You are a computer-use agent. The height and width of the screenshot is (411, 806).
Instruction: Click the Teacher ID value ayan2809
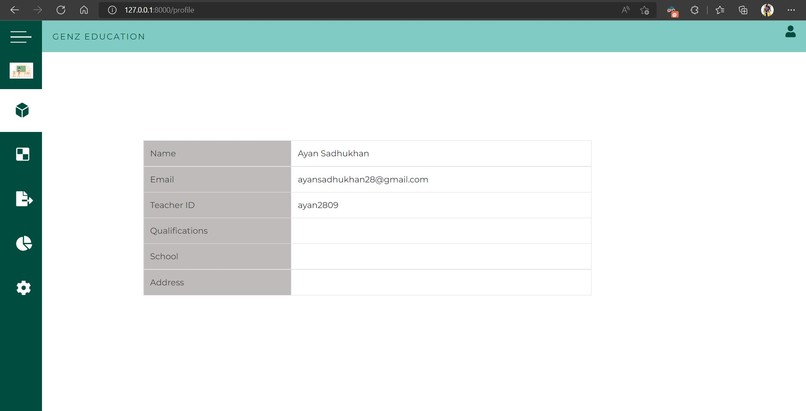[318, 205]
